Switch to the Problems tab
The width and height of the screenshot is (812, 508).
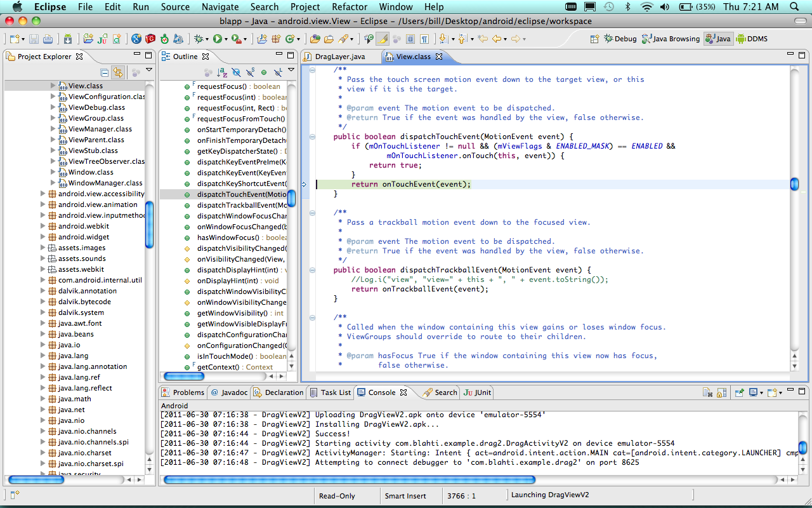(x=183, y=392)
